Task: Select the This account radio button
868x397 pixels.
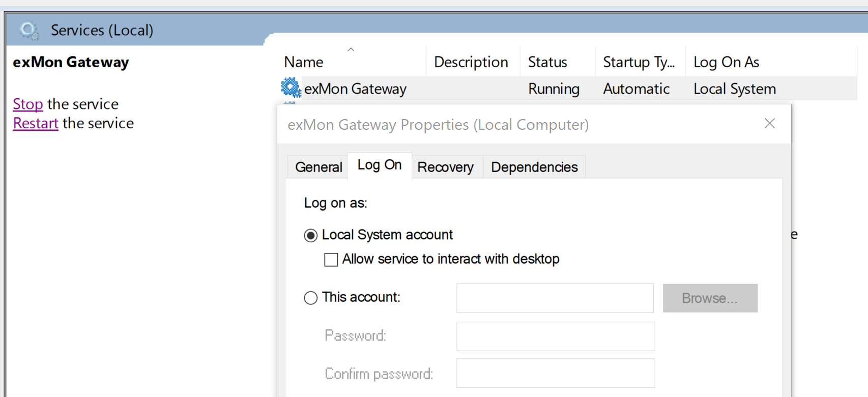Action: (310, 298)
